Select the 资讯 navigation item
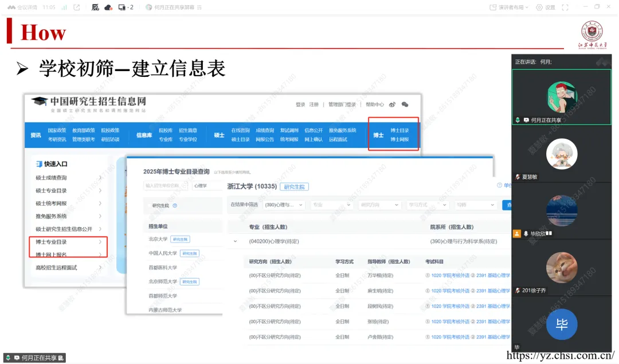This screenshot has height=364, width=619. click(x=36, y=135)
